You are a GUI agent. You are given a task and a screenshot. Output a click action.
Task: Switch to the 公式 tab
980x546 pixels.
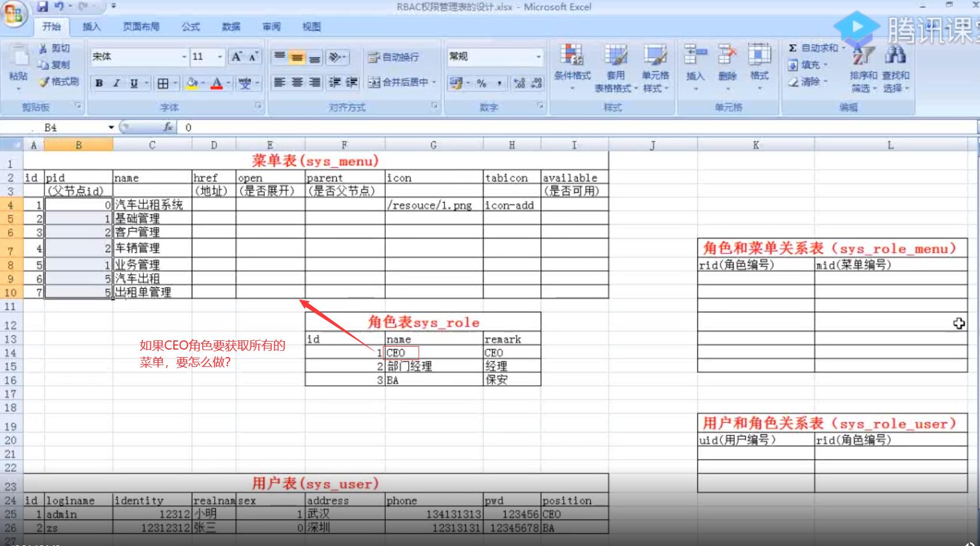pos(191,26)
